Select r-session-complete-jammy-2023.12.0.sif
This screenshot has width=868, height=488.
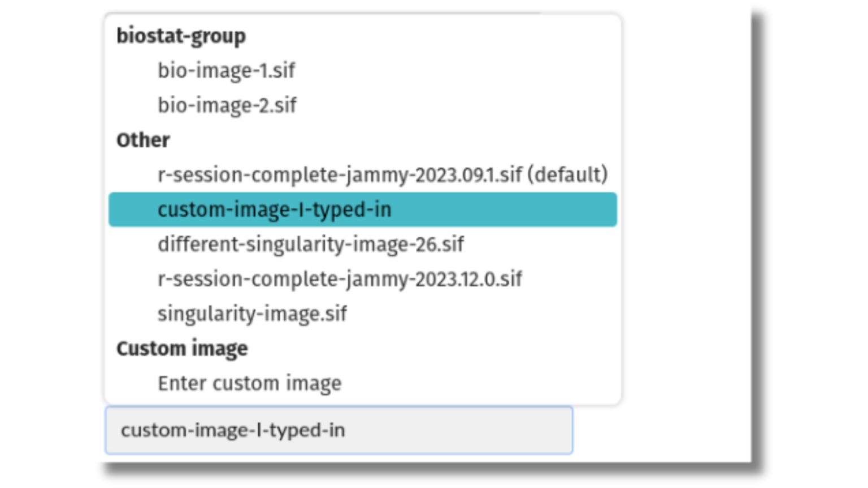click(x=340, y=279)
